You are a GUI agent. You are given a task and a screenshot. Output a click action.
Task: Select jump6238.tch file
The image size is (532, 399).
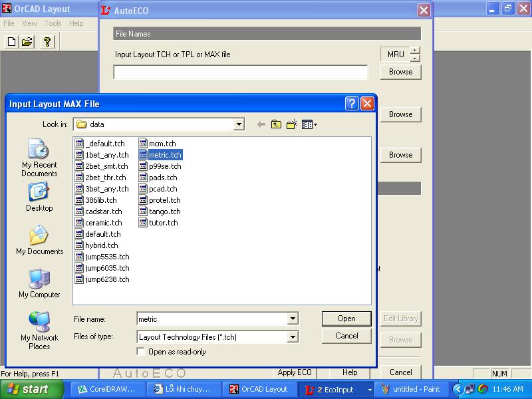coord(102,279)
